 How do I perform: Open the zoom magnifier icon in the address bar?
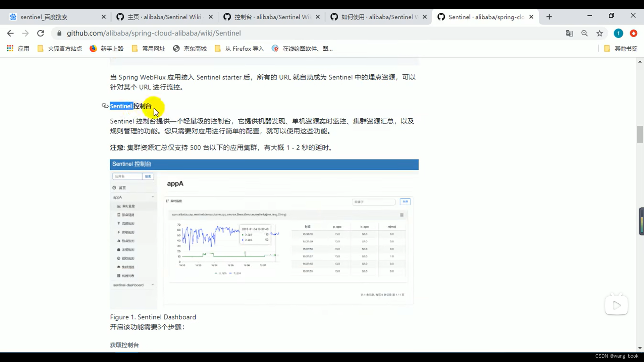[585, 33]
